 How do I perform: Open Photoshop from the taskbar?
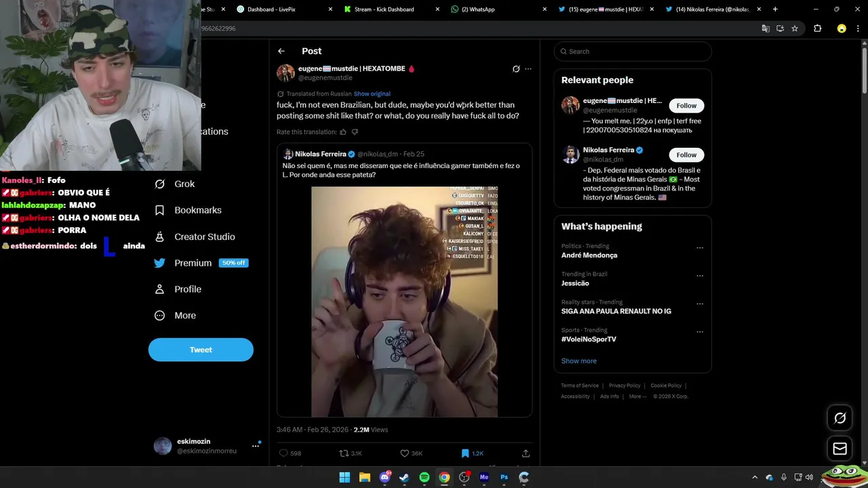pyautogui.click(x=504, y=477)
